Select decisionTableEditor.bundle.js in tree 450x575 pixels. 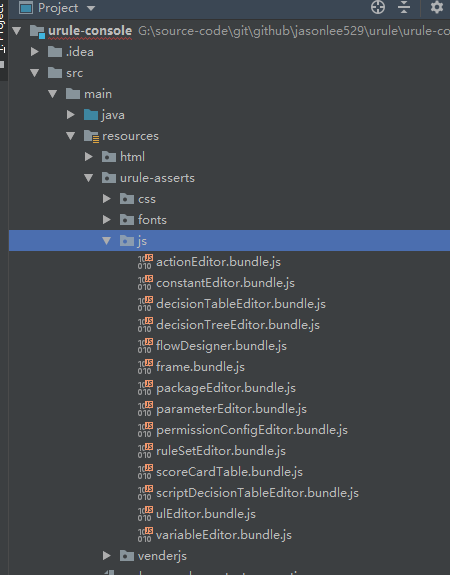click(x=241, y=304)
